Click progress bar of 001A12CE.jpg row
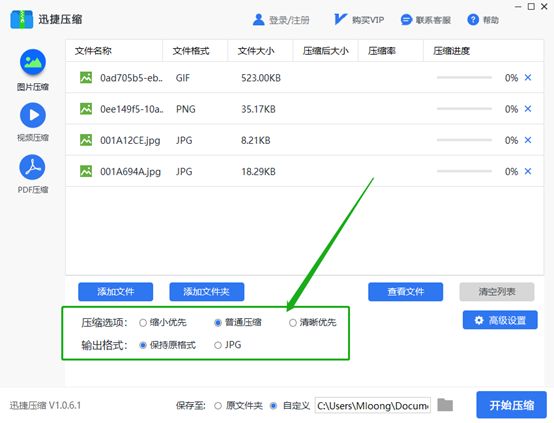The width and height of the screenshot is (554, 423). coord(464,140)
